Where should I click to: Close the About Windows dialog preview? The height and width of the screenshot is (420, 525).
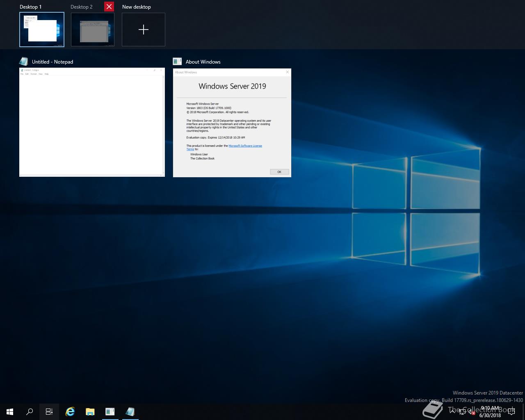288,72
